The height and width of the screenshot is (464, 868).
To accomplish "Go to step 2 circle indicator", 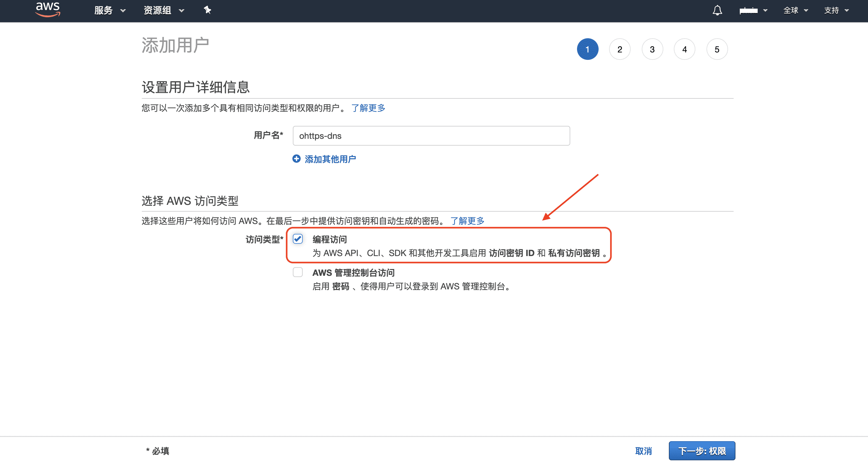I will coord(619,49).
